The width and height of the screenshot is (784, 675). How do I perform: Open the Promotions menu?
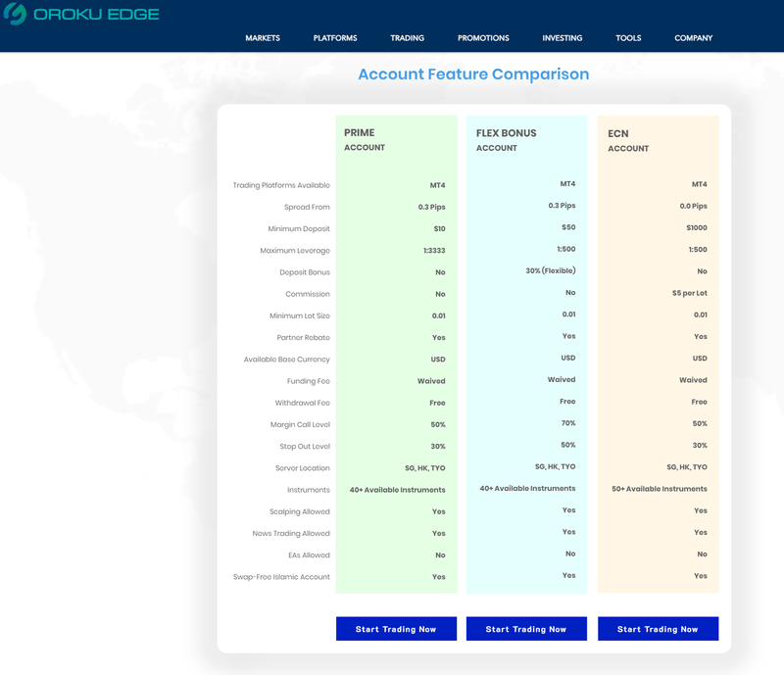pyautogui.click(x=483, y=38)
